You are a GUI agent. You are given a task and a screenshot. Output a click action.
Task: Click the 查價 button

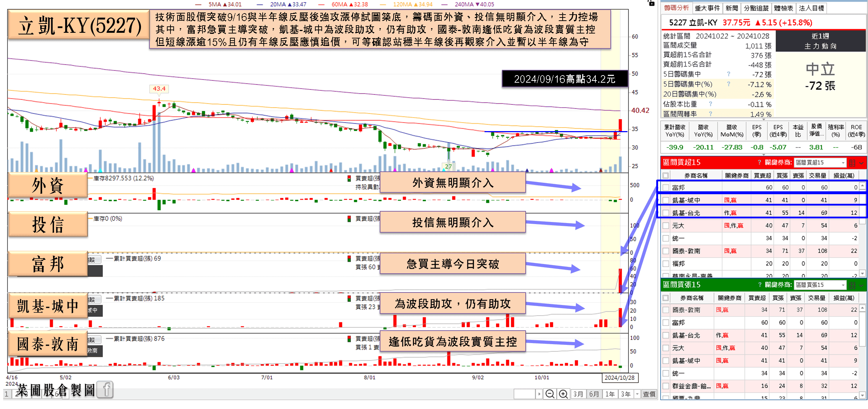click(x=649, y=394)
